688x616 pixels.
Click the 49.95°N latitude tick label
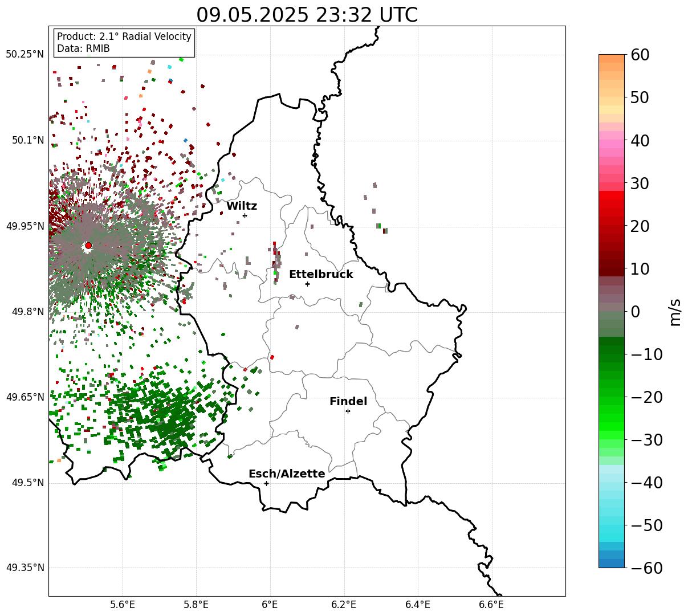(25, 226)
